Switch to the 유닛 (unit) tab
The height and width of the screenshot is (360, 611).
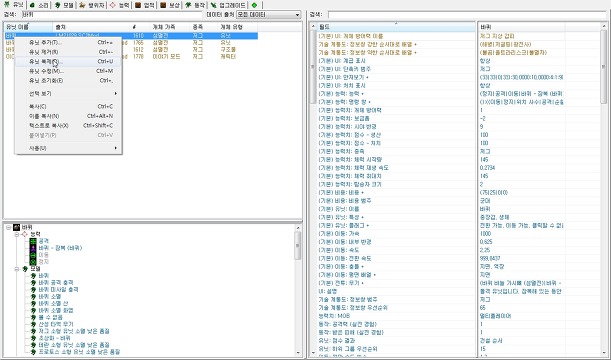coord(14,5)
